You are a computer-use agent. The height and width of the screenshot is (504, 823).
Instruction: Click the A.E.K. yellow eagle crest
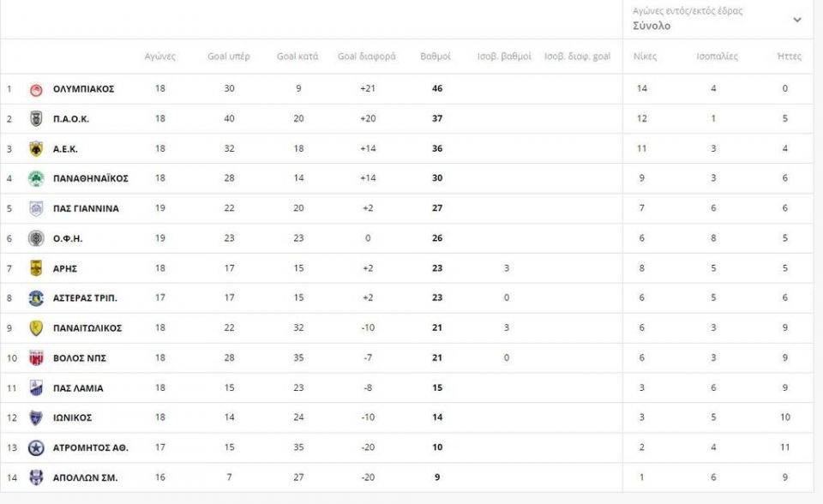(x=36, y=149)
